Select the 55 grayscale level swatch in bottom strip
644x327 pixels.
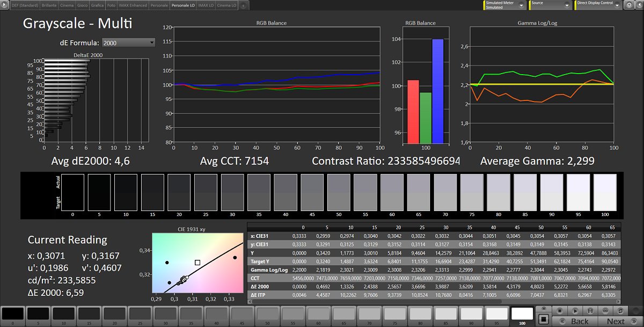[292, 315]
